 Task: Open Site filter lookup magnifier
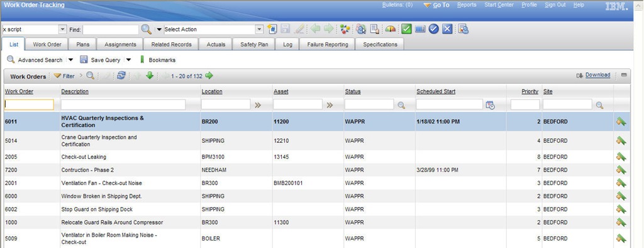[599, 105]
